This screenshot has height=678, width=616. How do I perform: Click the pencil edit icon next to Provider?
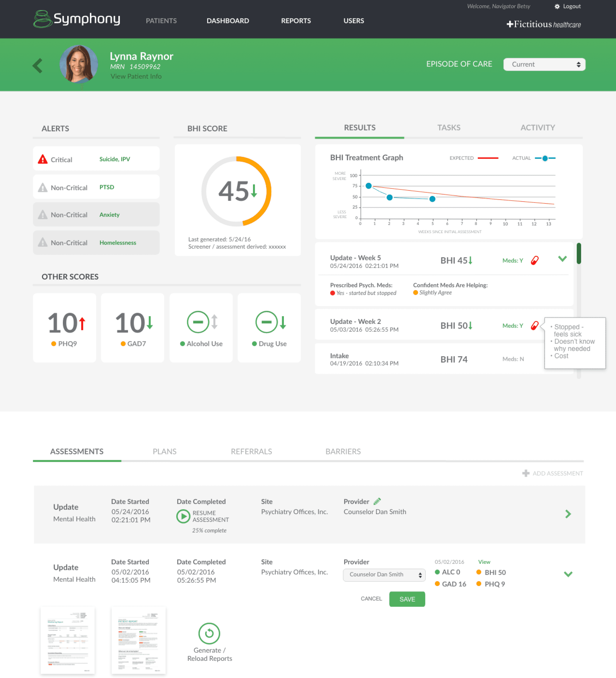click(x=377, y=502)
